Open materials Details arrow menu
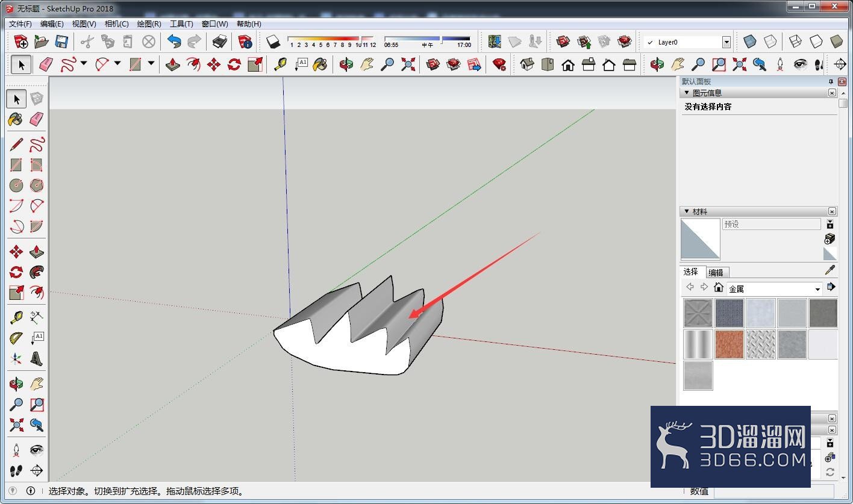This screenshot has height=504, width=853. pos(831,287)
